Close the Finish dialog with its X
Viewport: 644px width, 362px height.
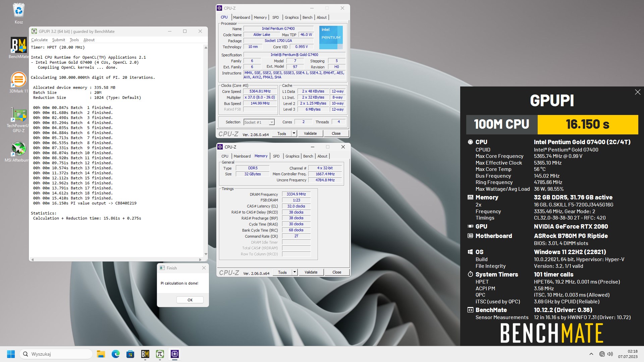204,268
